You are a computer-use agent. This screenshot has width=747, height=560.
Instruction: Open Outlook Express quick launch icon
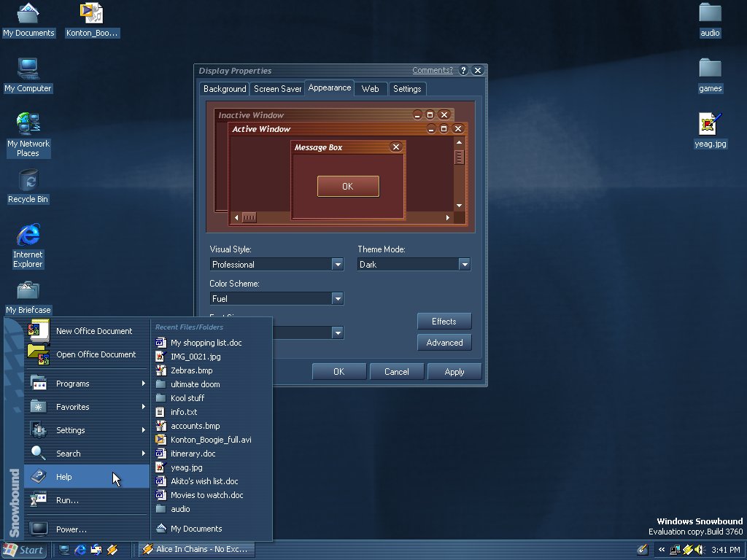click(96, 550)
